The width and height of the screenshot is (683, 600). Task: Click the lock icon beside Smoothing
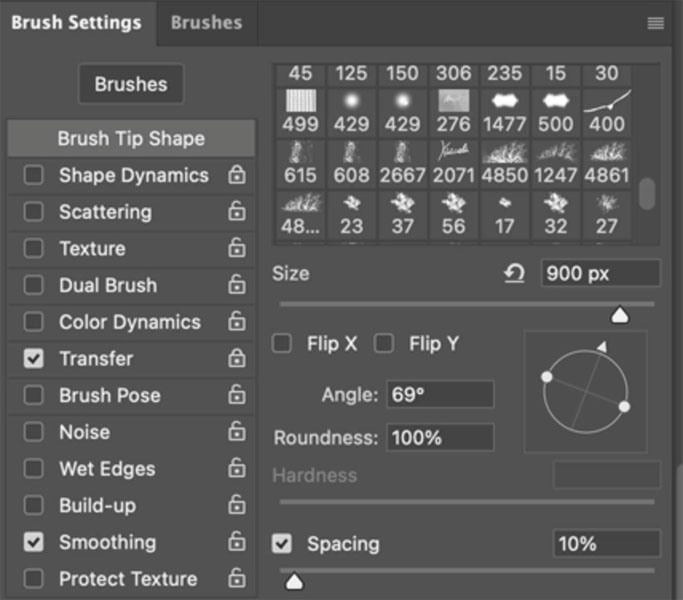point(236,542)
